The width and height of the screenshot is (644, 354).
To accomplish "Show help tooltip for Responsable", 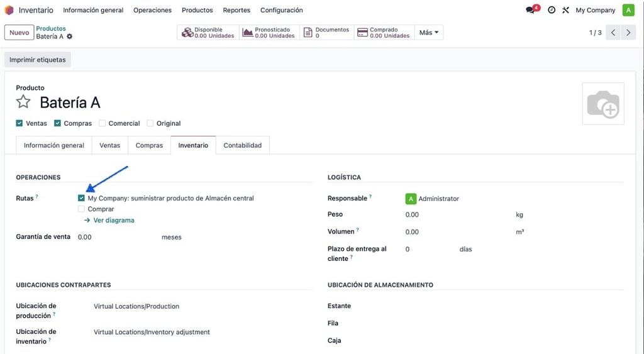I will coord(370,197).
